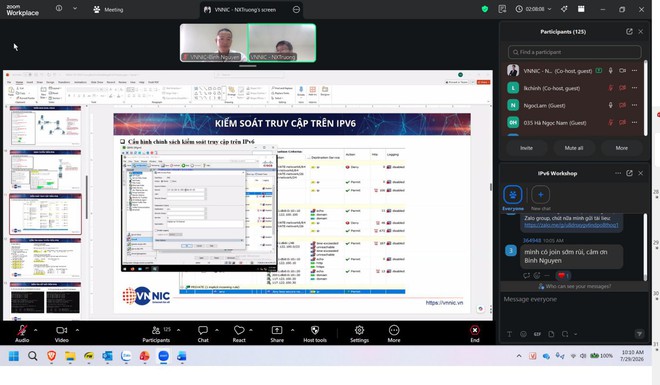Click the view layout icon in title bar
This screenshot has height=385, width=660.
(581, 9)
